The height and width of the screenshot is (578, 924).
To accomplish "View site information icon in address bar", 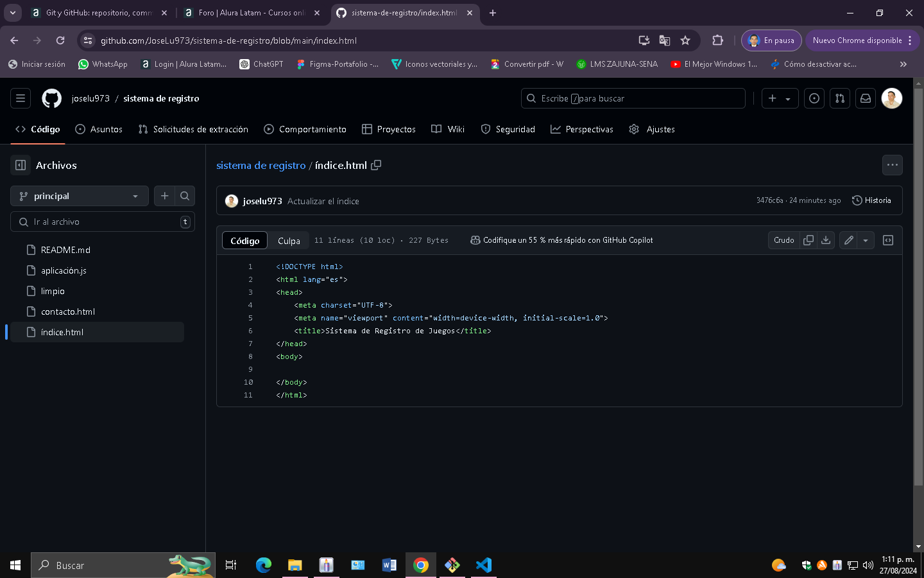I will click(x=88, y=40).
